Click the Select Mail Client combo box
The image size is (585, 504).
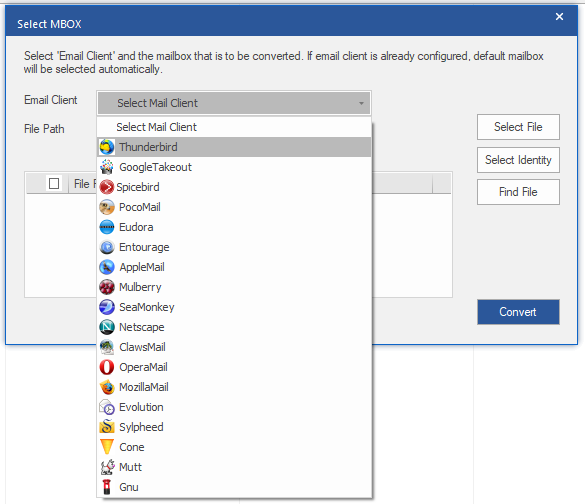click(x=234, y=103)
